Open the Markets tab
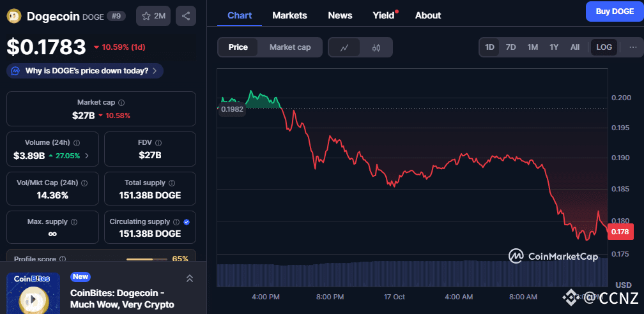Viewport: 644px width, 314px height. 289,15
